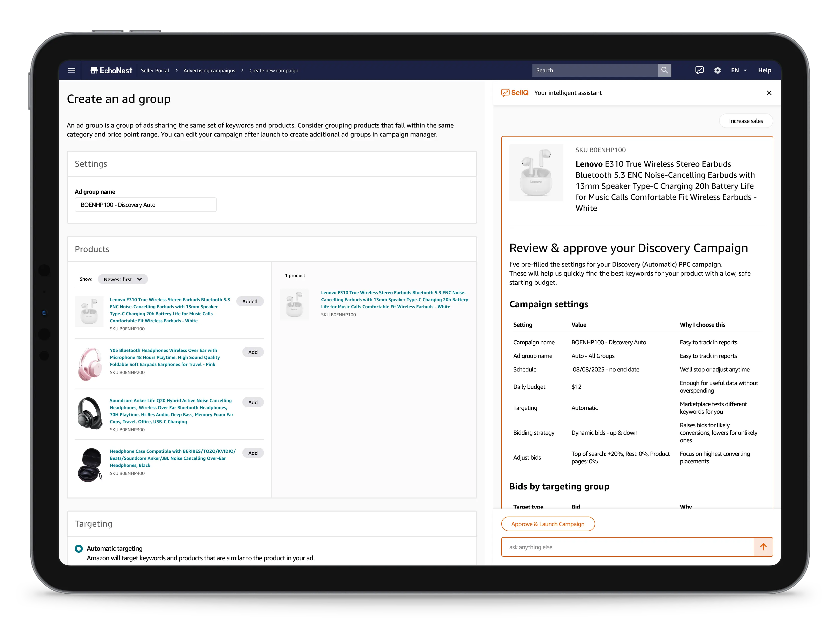Click Approve & Launch Campaign
This screenshot has height=626, width=840.
coord(548,524)
